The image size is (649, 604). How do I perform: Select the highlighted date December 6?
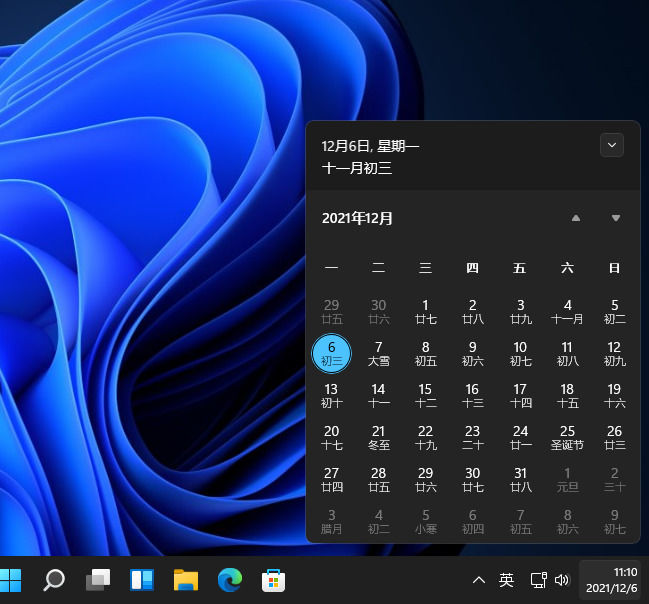pos(331,353)
